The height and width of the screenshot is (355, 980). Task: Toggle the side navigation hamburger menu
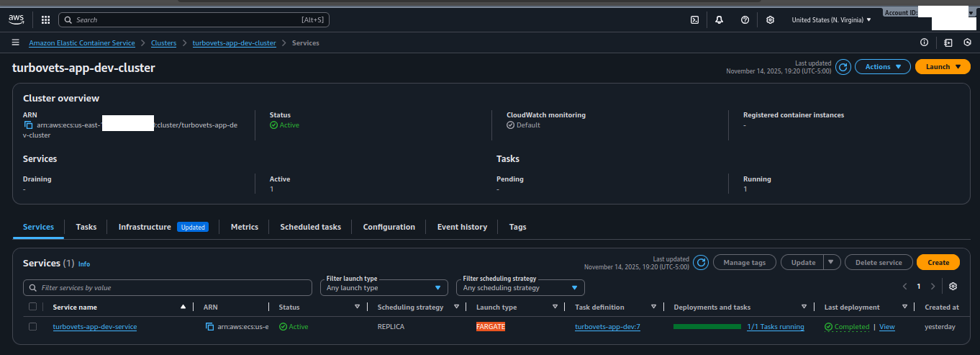[15, 43]
